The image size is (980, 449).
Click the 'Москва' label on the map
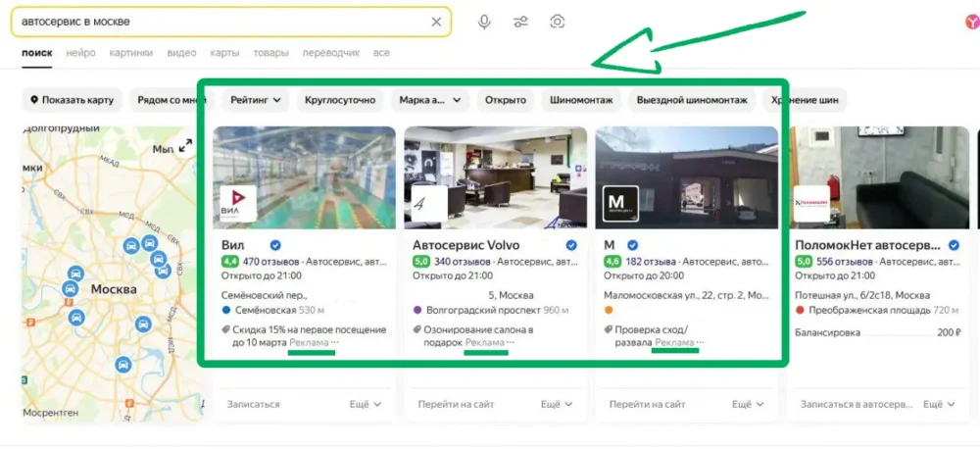114,289
